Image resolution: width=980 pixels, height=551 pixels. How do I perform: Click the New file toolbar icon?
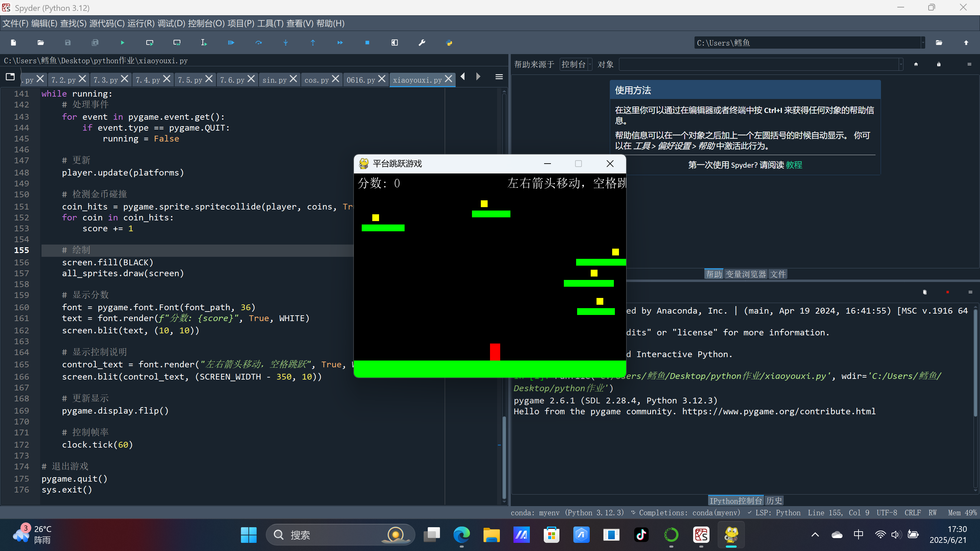tap(13, 43)
